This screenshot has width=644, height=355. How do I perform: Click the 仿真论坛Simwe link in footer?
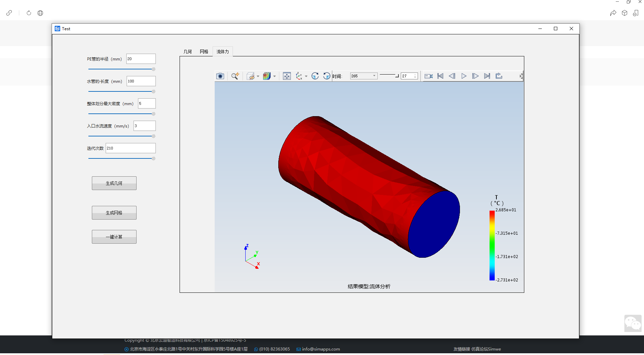[486, 349]
